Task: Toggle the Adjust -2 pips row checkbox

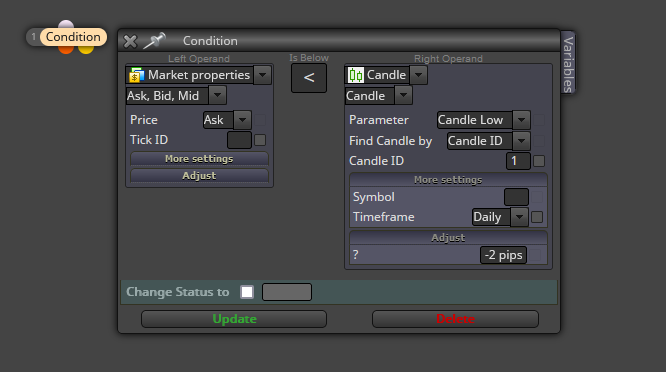Action: (x=535, y=255)
